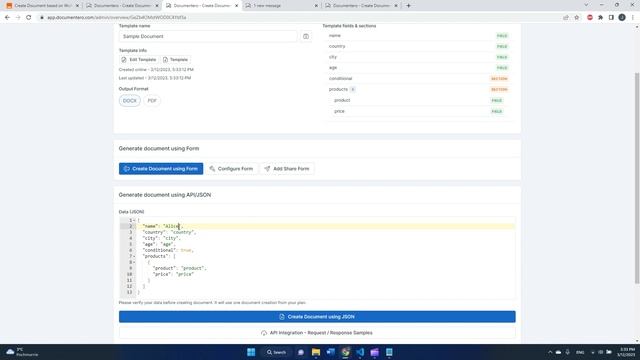Open the Chrome profile avatar
The width and height of the screenshot is (640, 360).
pos(622,18)
